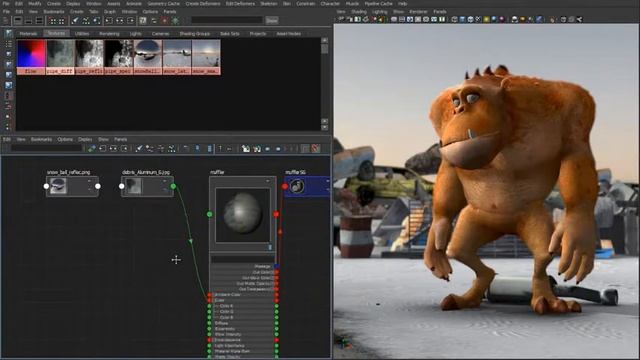Show input connections icon in Hypershade toolbar
This screenshot has height=360, width=640.
coord(109,20)
